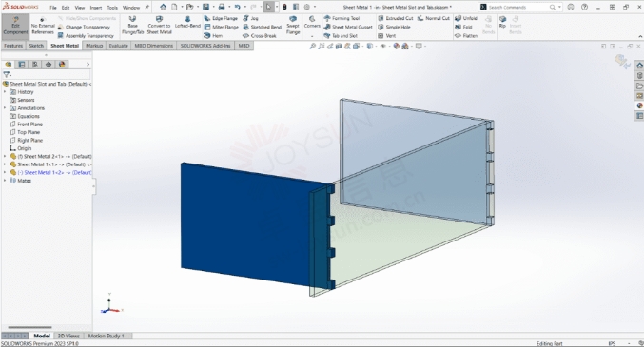644x347 pixels.
Task: Open the Appearances tab in task pane
Action: 639,106
